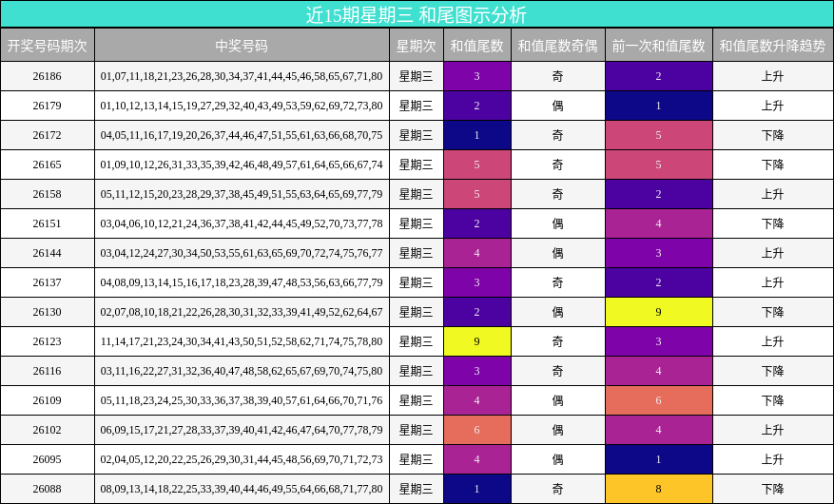Click winning numbers for issue 26116
This screenshot has height=504, width=834.
click(242, 371)
